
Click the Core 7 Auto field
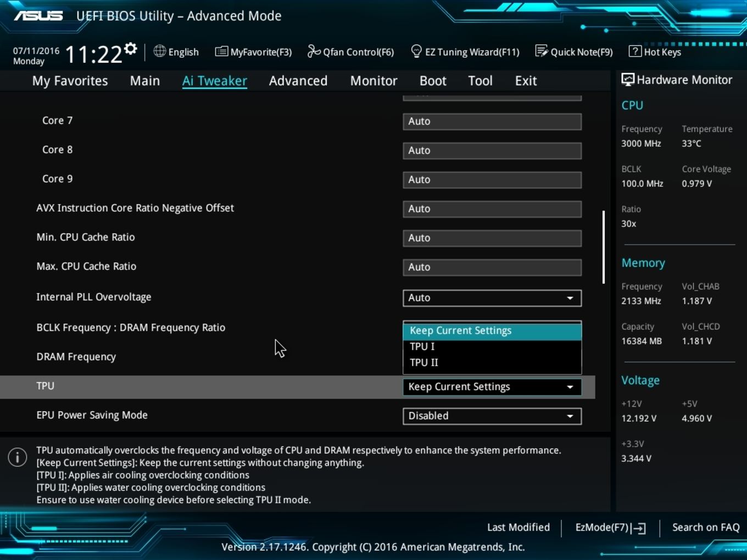[492, 121]
